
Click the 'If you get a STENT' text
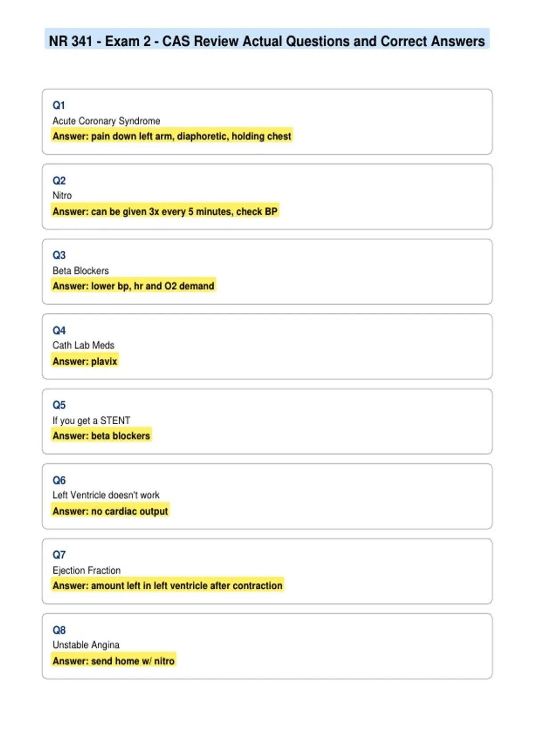pyautogui.click(x=91, y=420)
